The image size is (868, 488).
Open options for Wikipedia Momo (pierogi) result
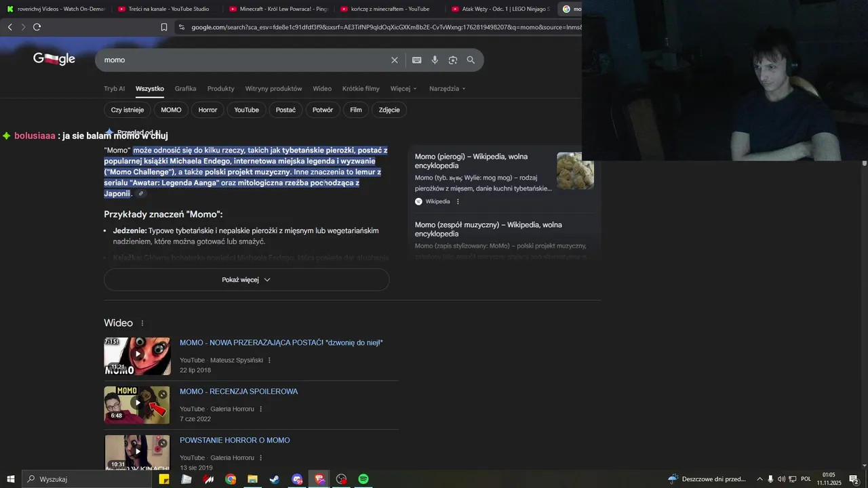point(458,201)
